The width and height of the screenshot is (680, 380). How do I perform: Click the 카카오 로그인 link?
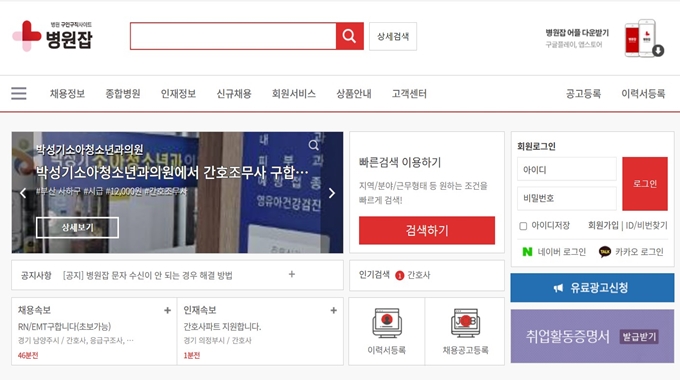639,252
